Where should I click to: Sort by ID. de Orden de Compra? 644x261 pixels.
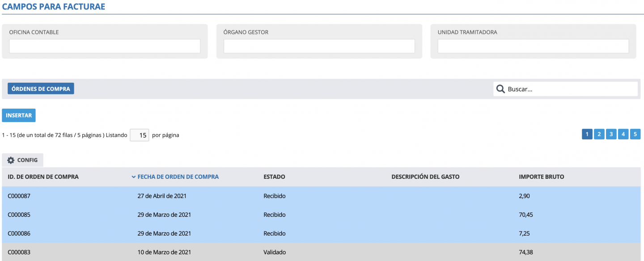tap(43, 177)
